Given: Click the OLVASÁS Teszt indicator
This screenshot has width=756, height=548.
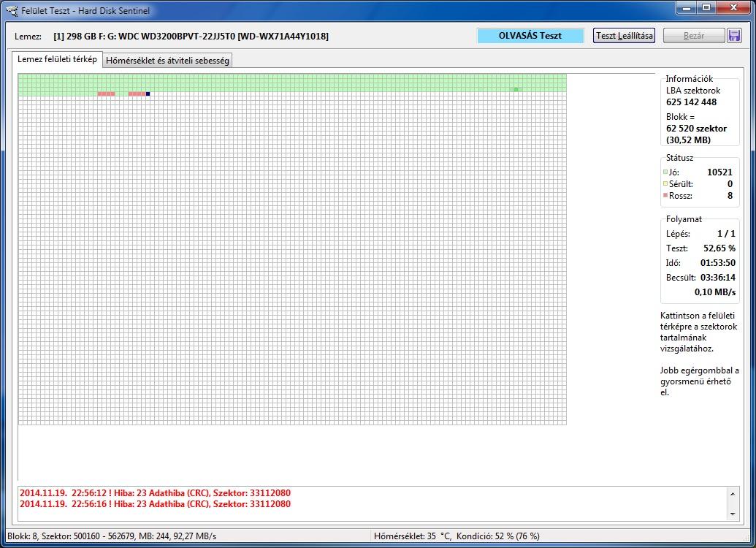Looking at the screenshot, I should [x=530, y=36].
